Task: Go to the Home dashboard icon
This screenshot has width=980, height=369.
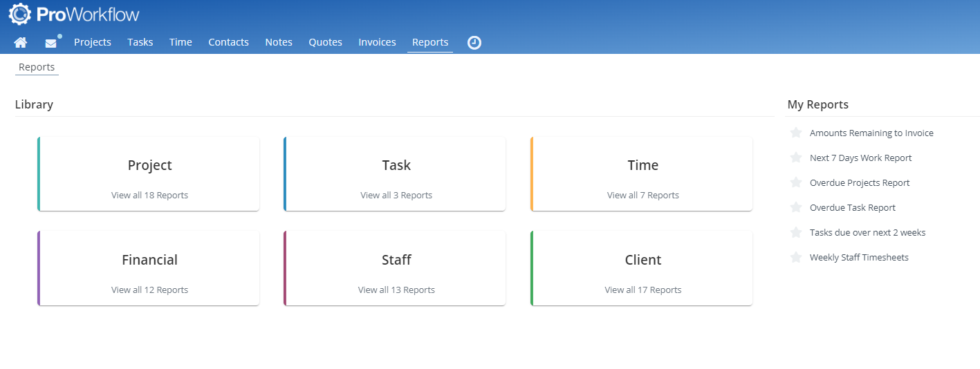Action: pyautogui.click(x=21, y=43)
